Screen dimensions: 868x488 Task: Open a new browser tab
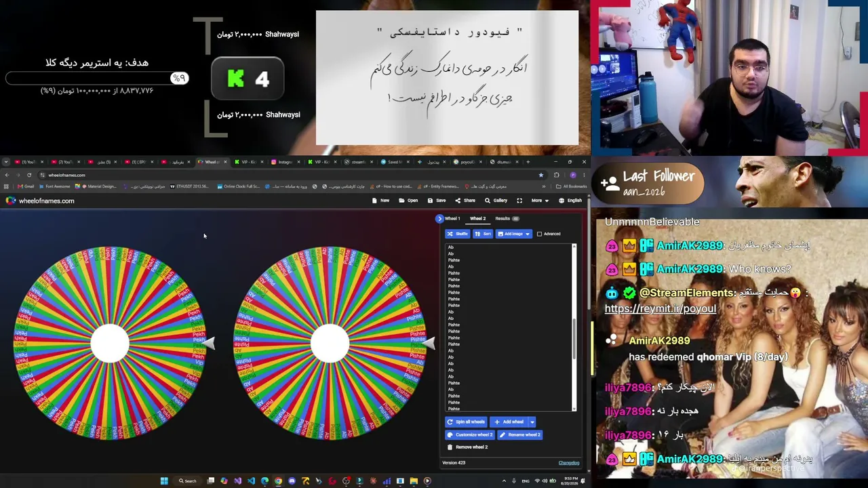click(x=528, y=162)
